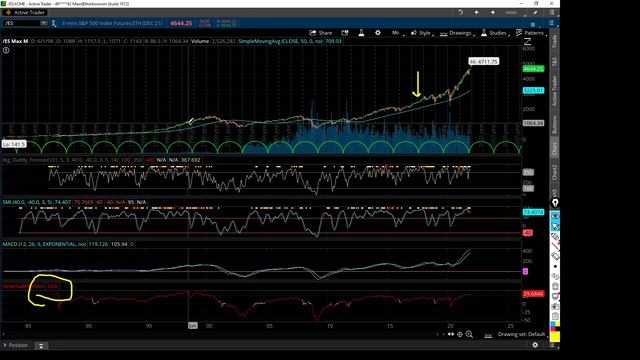Open the Drawing set: Default dropdown
640x360 pixels.
522,334
